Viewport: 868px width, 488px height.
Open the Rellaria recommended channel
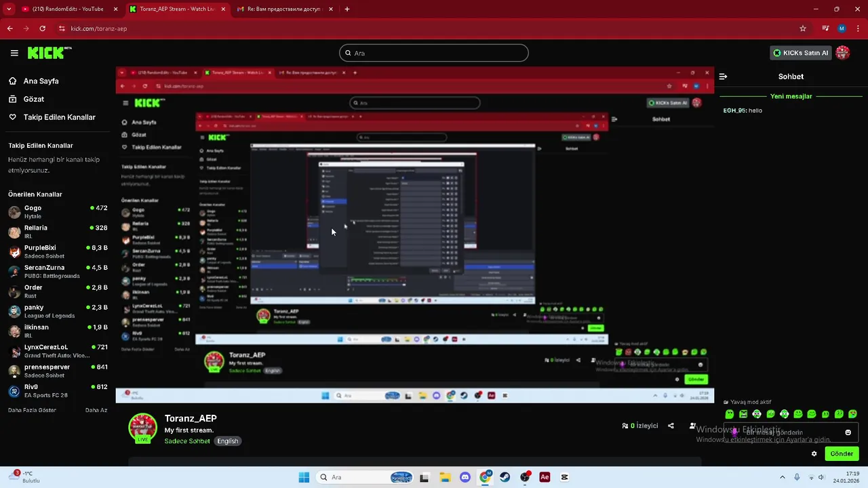point(58,231)
